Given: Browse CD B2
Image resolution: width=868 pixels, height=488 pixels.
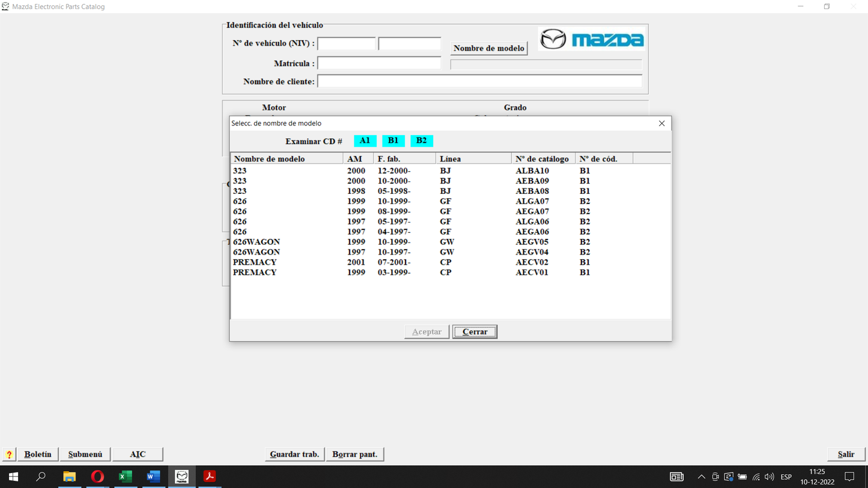Looking at the screenshot, I should [x=422, y=140].
